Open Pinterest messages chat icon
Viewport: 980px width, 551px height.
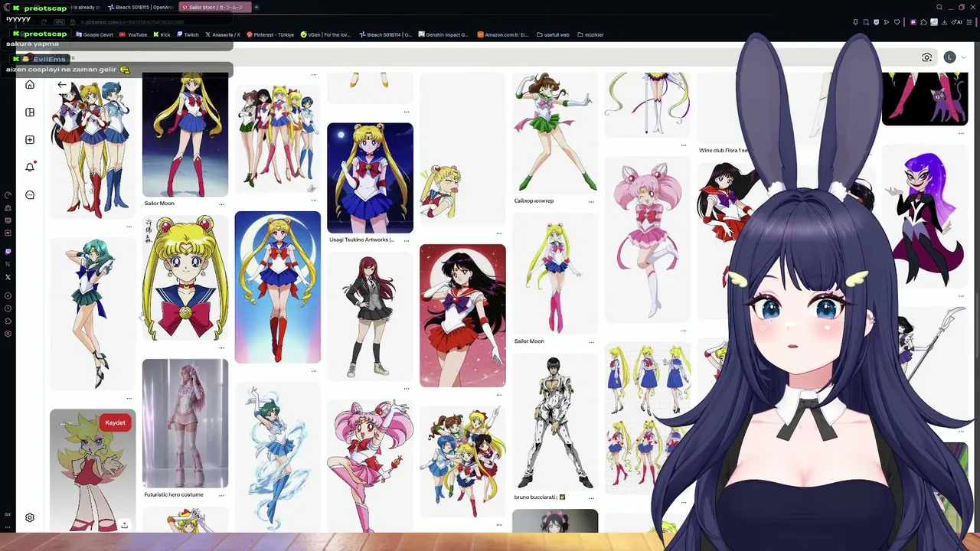30,195
